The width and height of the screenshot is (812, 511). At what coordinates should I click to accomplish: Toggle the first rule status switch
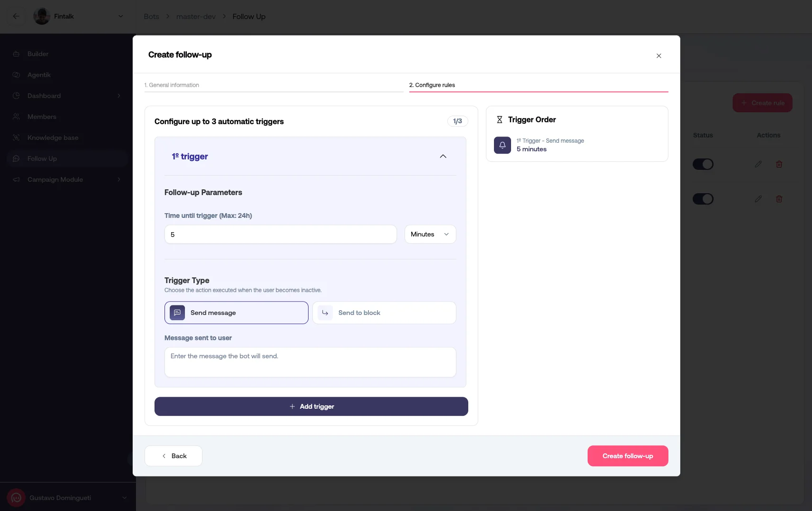coord(703,164)
